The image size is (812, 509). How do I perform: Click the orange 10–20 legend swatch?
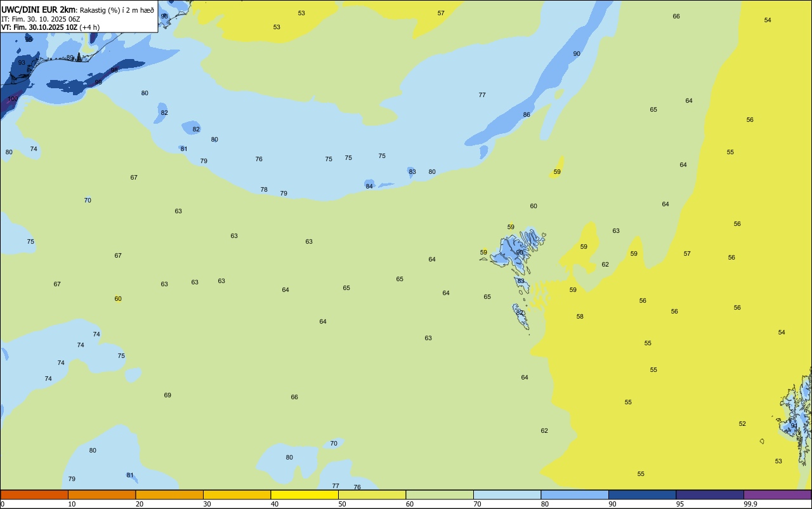101,494
